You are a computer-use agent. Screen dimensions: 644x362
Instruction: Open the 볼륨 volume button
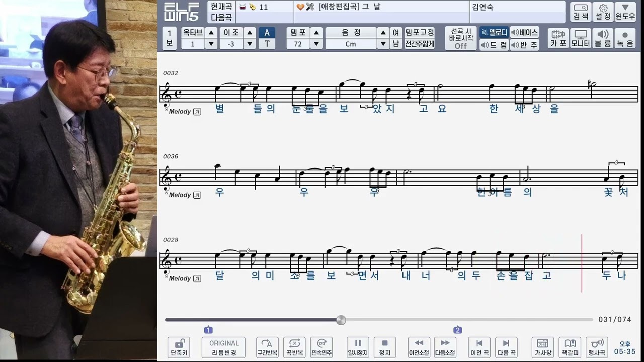tap(603, 38)
